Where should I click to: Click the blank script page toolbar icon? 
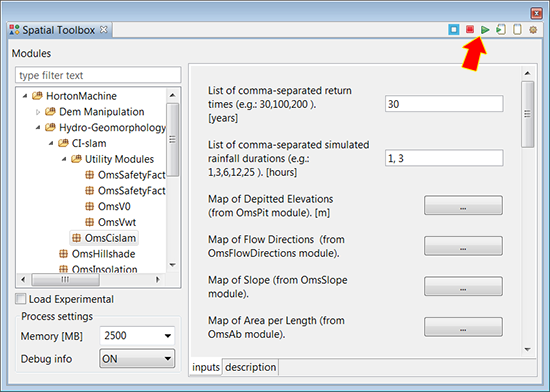point(517,29)
